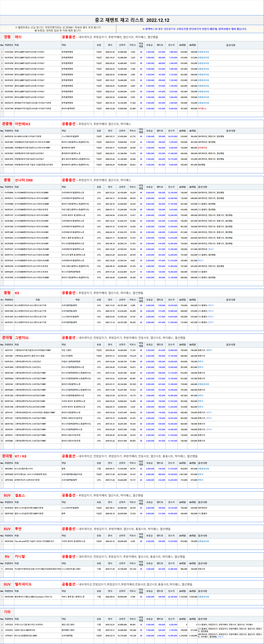Image resolution: width=264 pixels, height=644 pixels.
Task: Click the 'RV' category label
Action: click(7, 557)
